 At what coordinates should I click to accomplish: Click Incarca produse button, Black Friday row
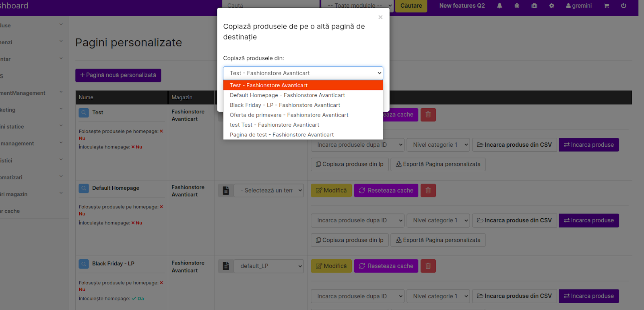tap(589, 296)
